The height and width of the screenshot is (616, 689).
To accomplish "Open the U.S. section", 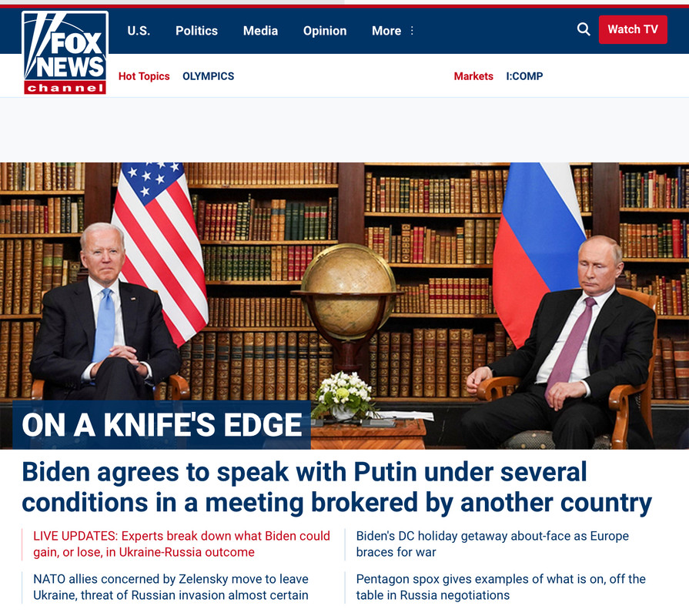I will coord(139,31).
